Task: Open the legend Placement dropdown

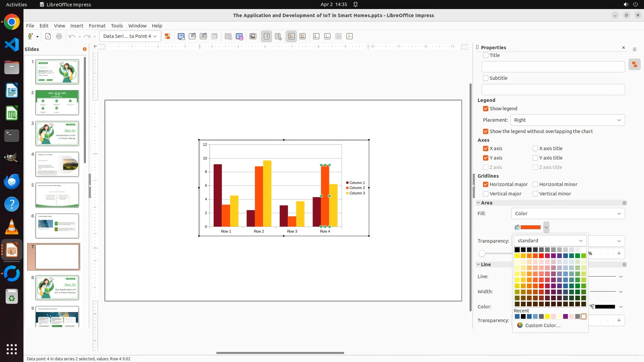Action: click(568, 120)
